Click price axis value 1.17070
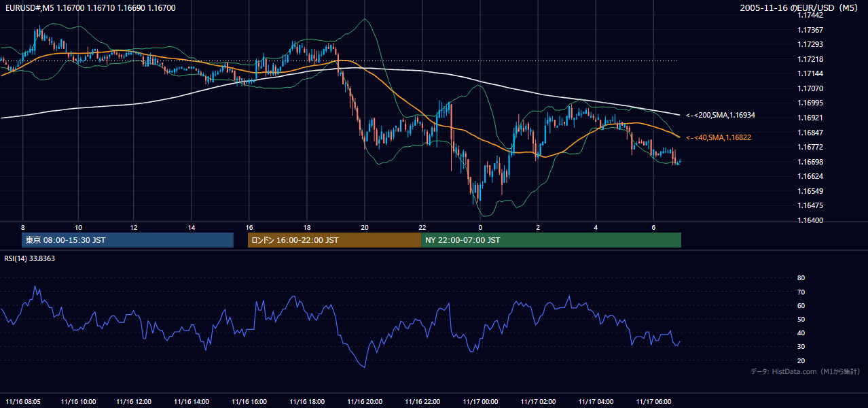 click(x=810, y=88)
